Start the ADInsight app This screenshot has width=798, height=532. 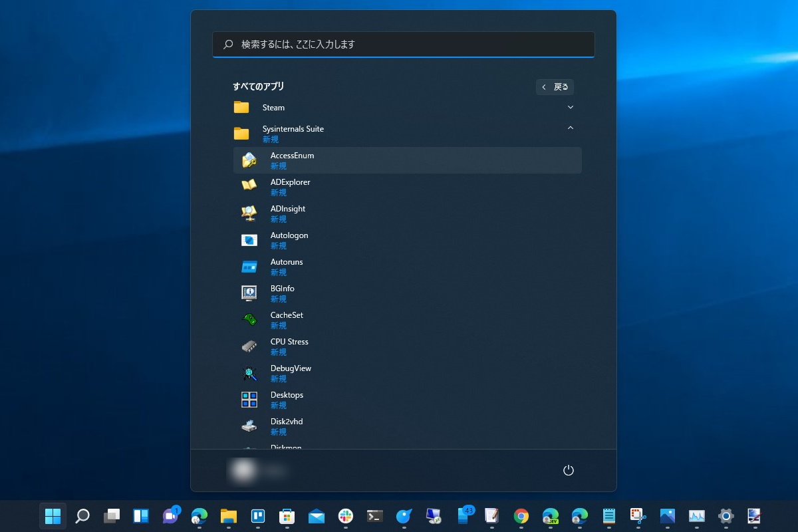pyautogui.click(x=407, y=213)
